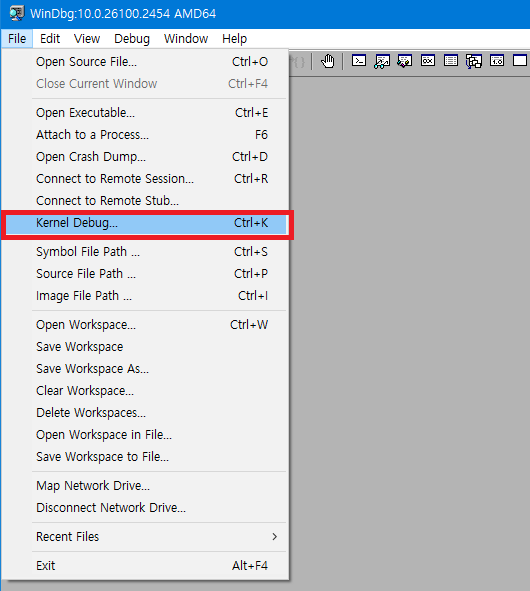Select Attach to a Process

(145, 135)
